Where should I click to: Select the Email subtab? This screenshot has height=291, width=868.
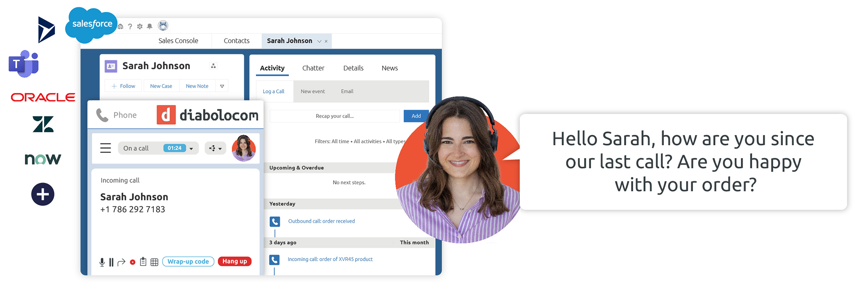click(347, 92)
